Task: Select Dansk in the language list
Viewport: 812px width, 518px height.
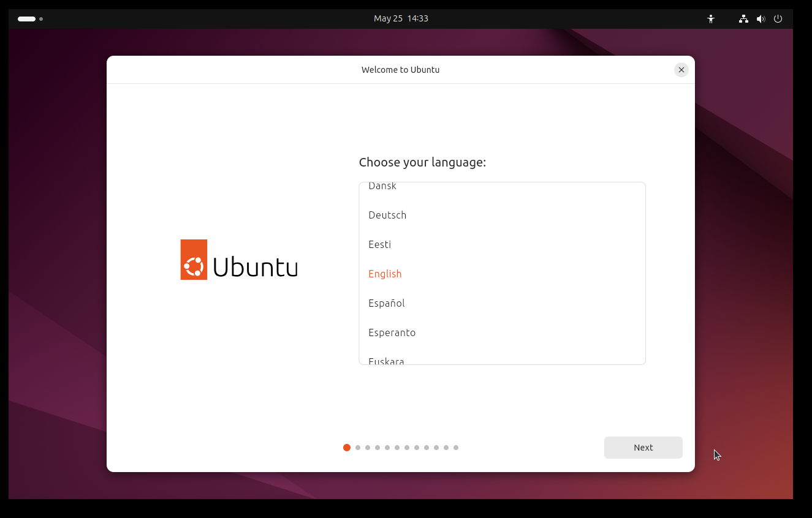Action: (502, 187)
